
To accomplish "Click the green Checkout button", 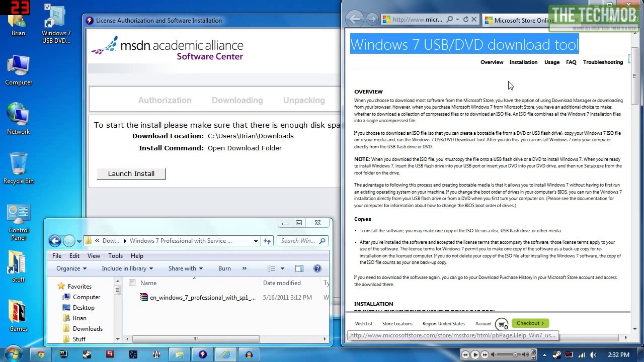I will [530, 323].
